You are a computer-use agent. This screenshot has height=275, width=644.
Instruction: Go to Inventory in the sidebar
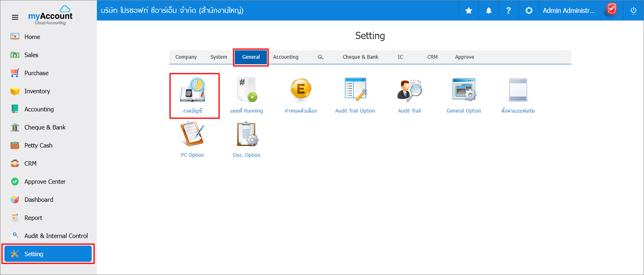[x=37, y=91]
